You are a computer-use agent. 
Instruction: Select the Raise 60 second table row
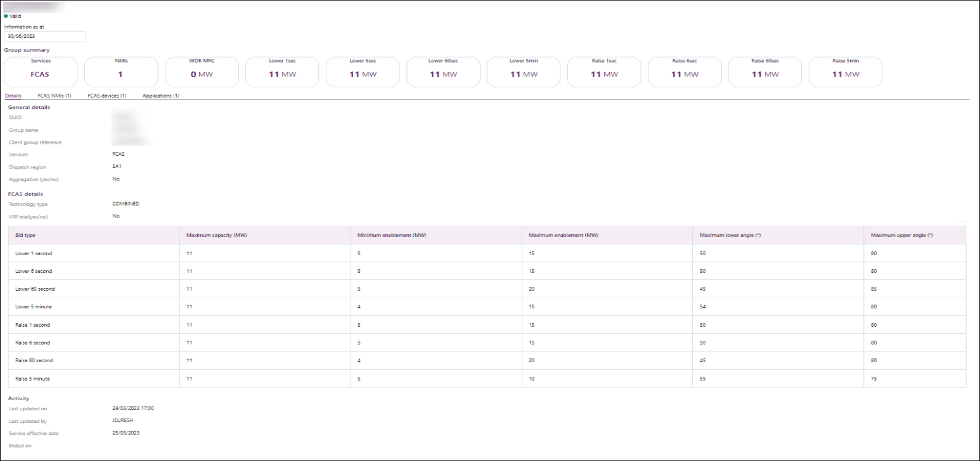click(487, 360)
